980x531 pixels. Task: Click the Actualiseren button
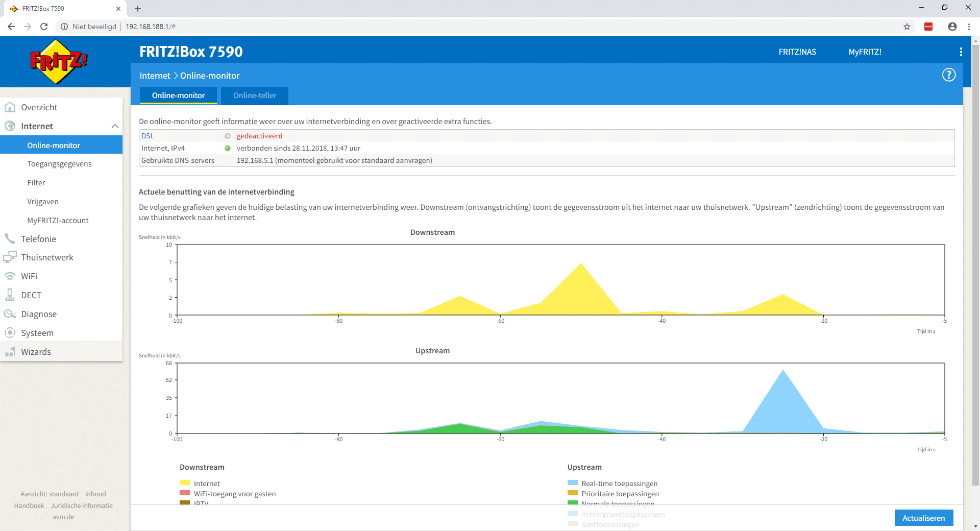point(924,518)
